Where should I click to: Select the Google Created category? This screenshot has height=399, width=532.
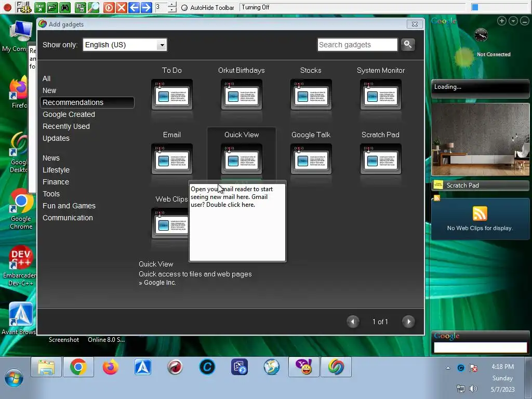coord(69,114)
